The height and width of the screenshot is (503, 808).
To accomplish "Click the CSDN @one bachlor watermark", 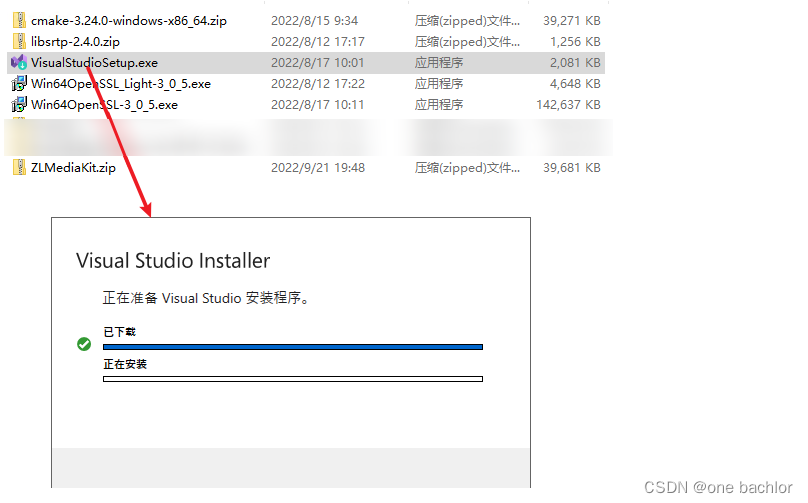I will [718, 488].
